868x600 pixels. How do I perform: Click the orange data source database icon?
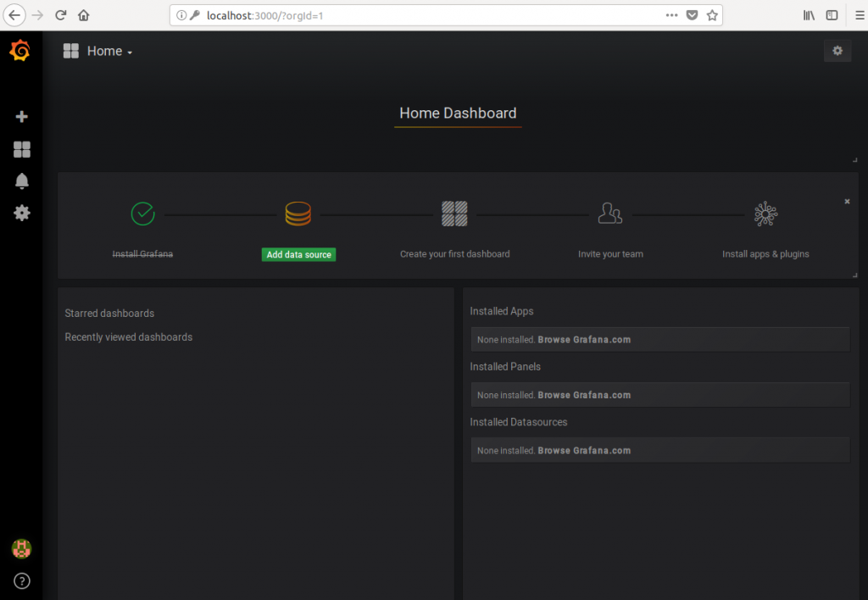tap(298, 214)
